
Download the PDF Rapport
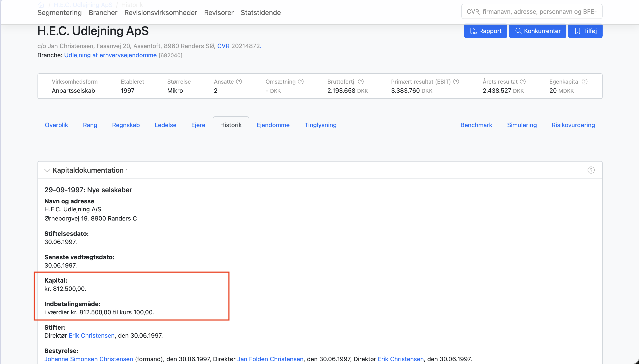click(x=486, y=31)
